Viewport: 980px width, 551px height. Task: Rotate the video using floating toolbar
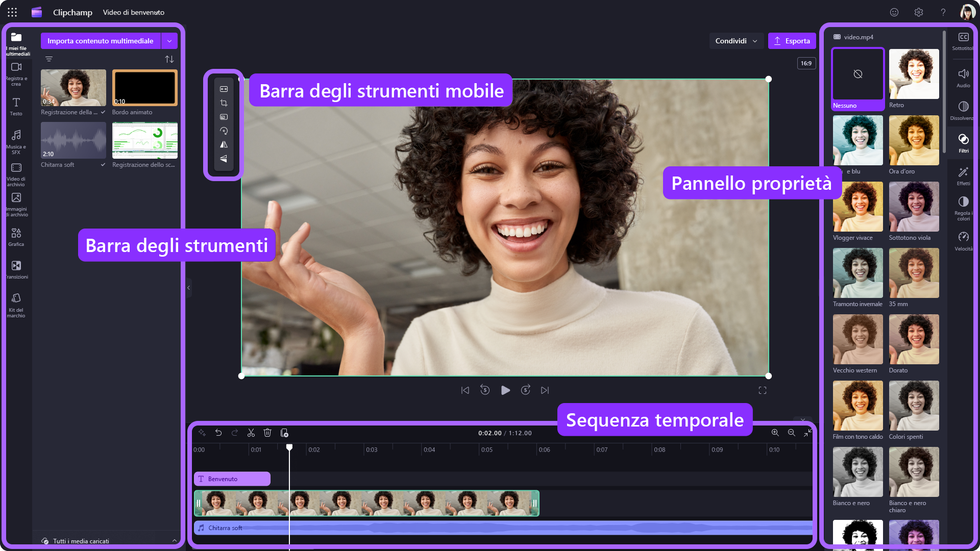(x=224, y=131)
